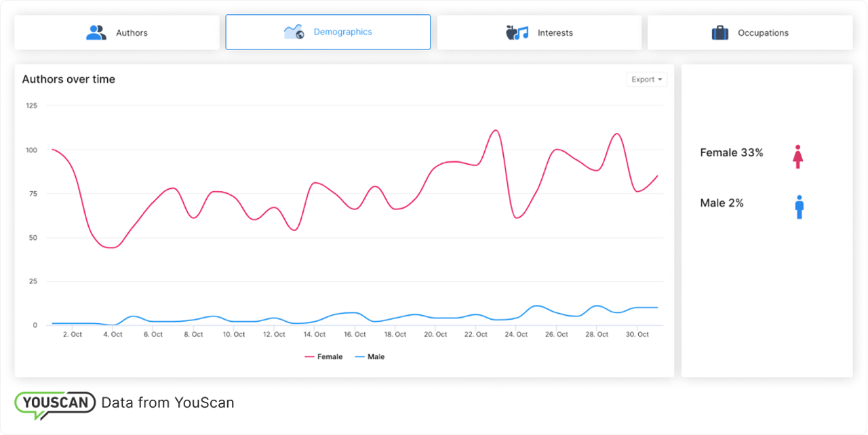Select the Occupations briefcase icon
The width and height of the screenshot is (868, 435).
click(x=721, y=31)
